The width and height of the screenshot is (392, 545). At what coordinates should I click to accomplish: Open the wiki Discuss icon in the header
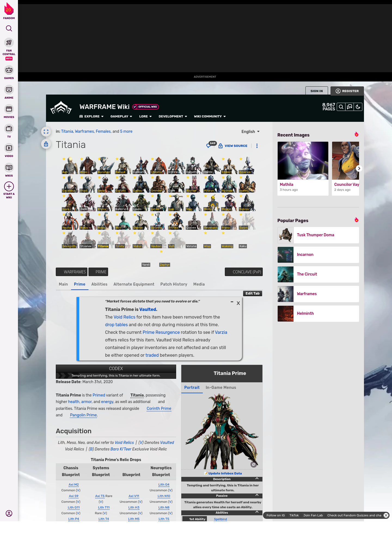[x=350, y=107]
